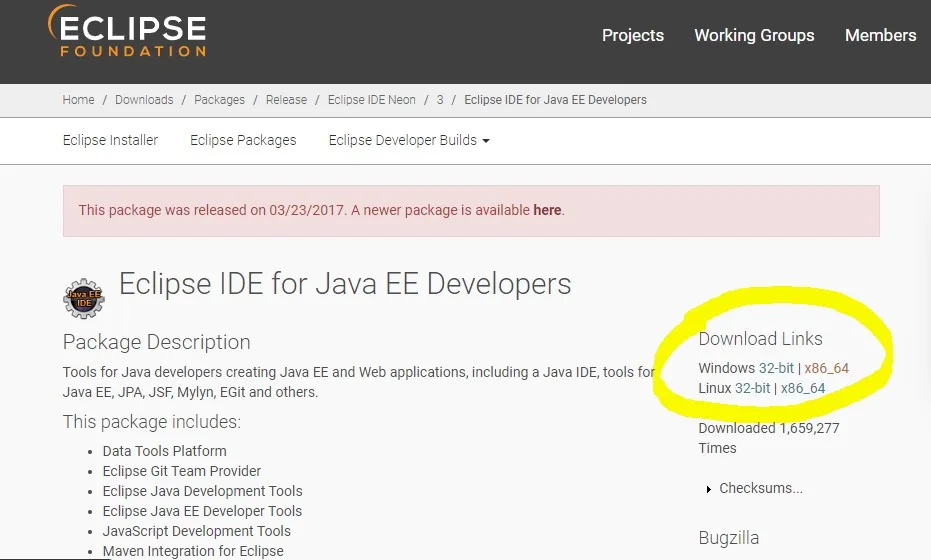The width and height of the screenshot is (931, 560).
Task: Follow the 'here' newer package link
Action: [x=547, y=210]
